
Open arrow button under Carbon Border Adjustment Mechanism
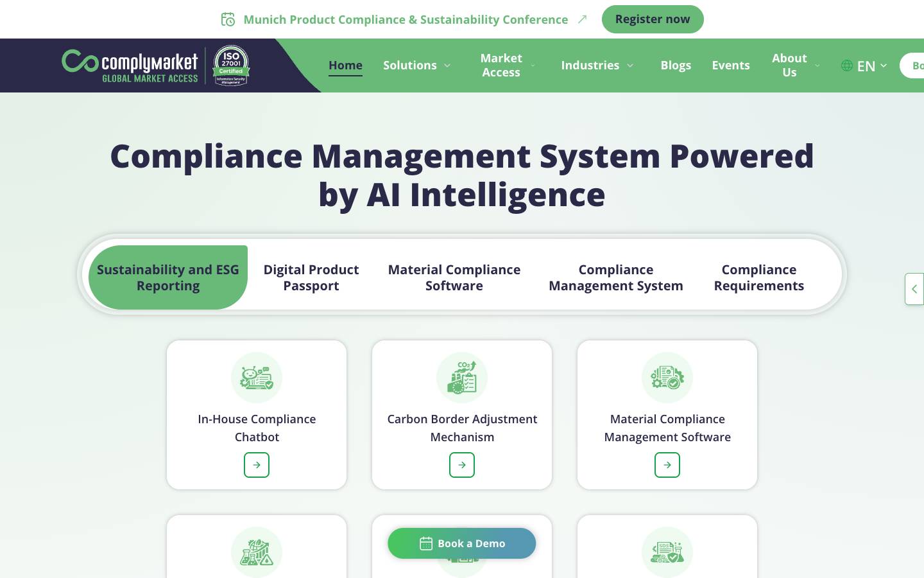462,465
